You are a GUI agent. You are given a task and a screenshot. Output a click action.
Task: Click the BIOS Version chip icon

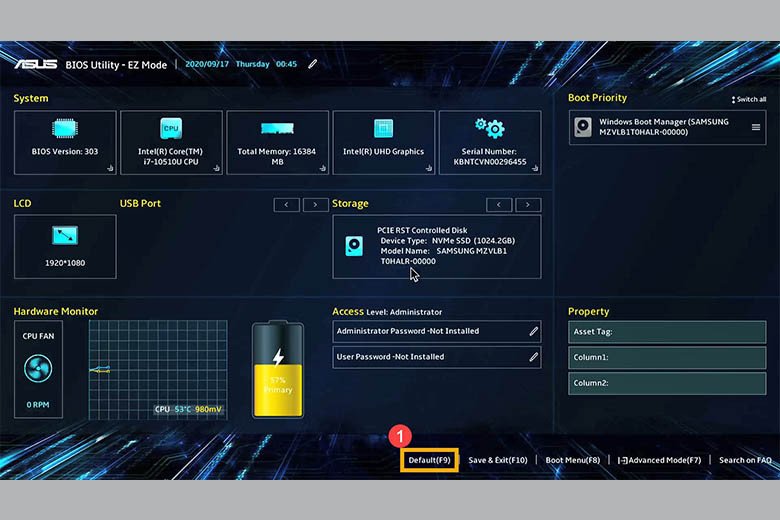(x=65, y=128)
